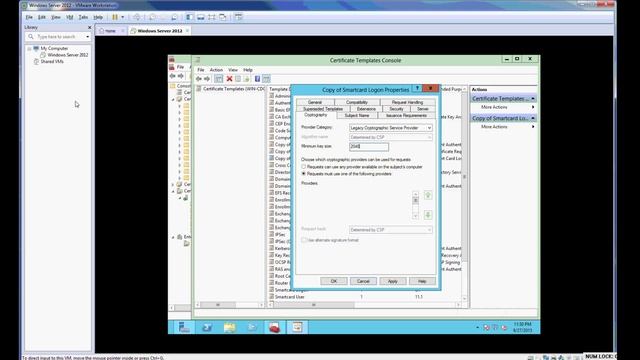Click the guest taskbar clock
This screenshot has width=640, height=360.
522,327
